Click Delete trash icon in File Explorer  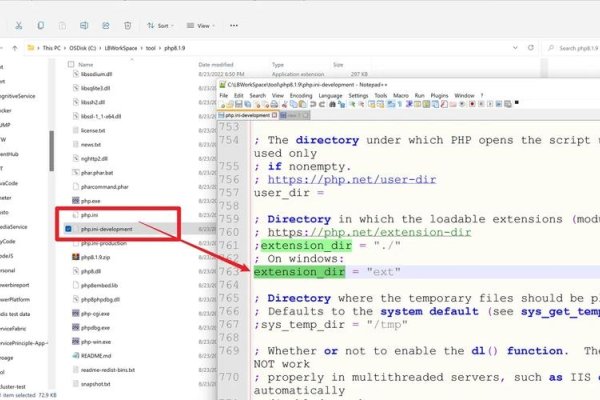pos(127,26)
